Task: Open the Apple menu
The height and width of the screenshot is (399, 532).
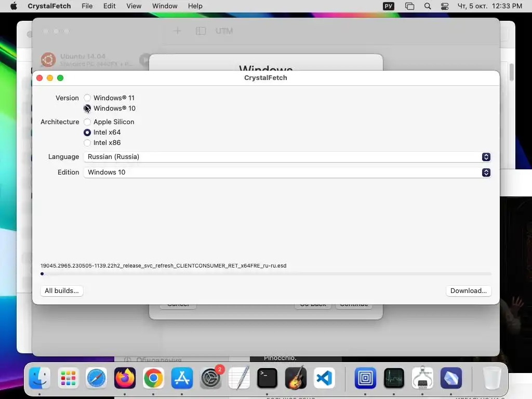Action: (x=14, y=6)
